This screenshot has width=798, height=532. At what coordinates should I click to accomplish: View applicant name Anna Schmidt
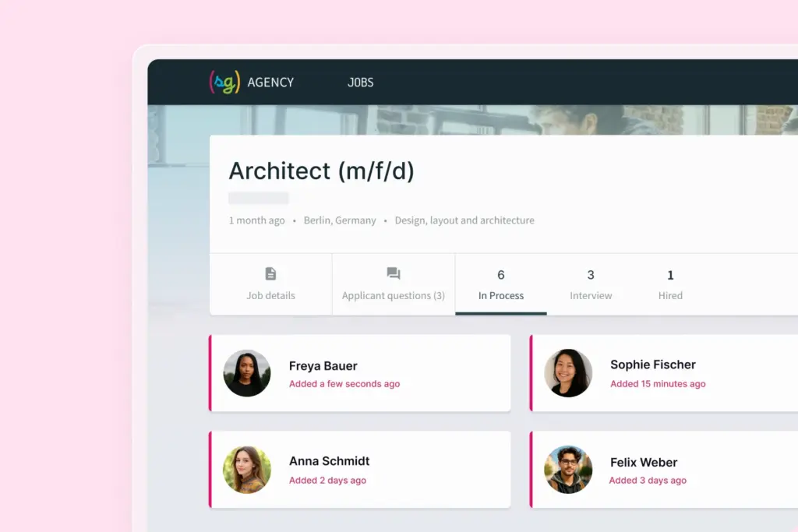point(329,461)
